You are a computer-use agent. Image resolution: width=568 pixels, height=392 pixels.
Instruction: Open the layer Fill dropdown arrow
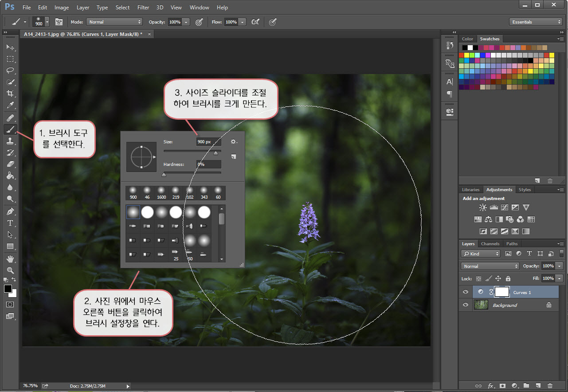coord(560,278)
